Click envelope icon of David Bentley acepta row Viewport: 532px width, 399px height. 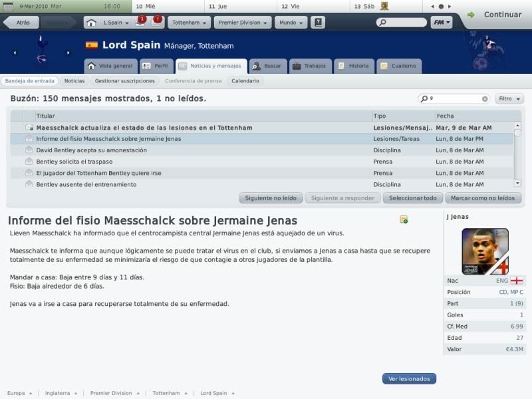coord(29,150)
